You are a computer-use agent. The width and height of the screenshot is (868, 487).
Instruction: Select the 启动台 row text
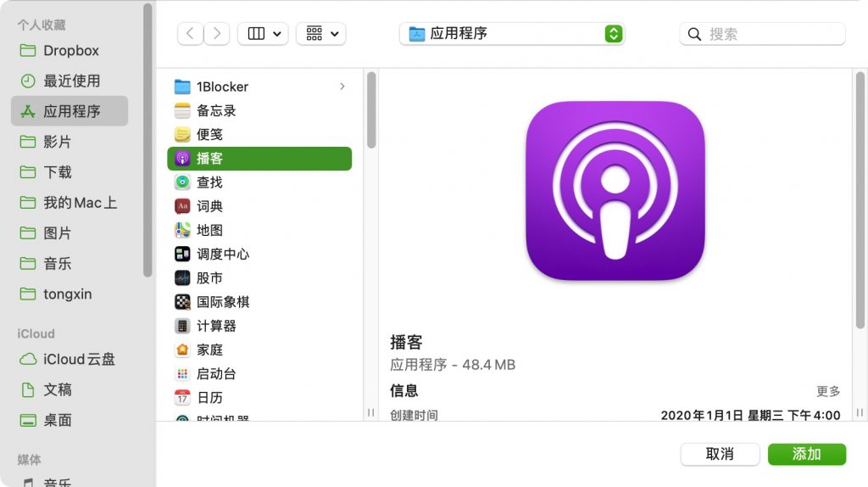click(x=216, y=374)
